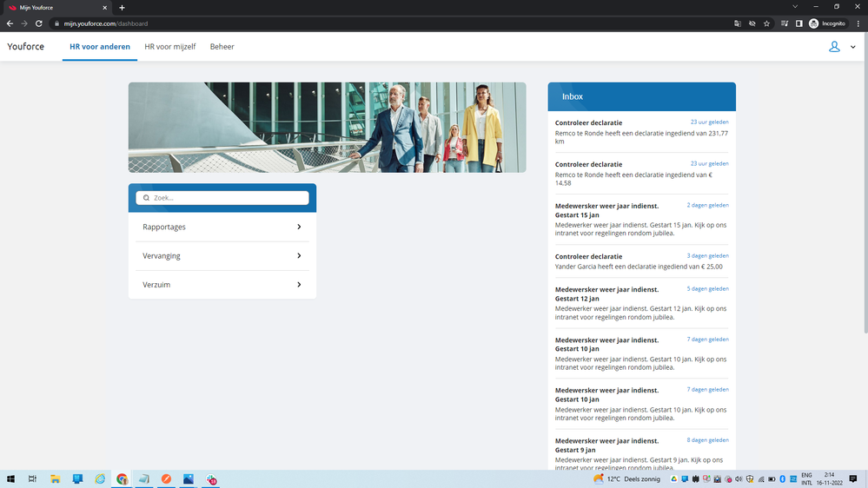868x488 pixels.
Task: Click the '7 dagen geleden' timestamp of first Gestart 10 jan message
Action: point(707,340)
